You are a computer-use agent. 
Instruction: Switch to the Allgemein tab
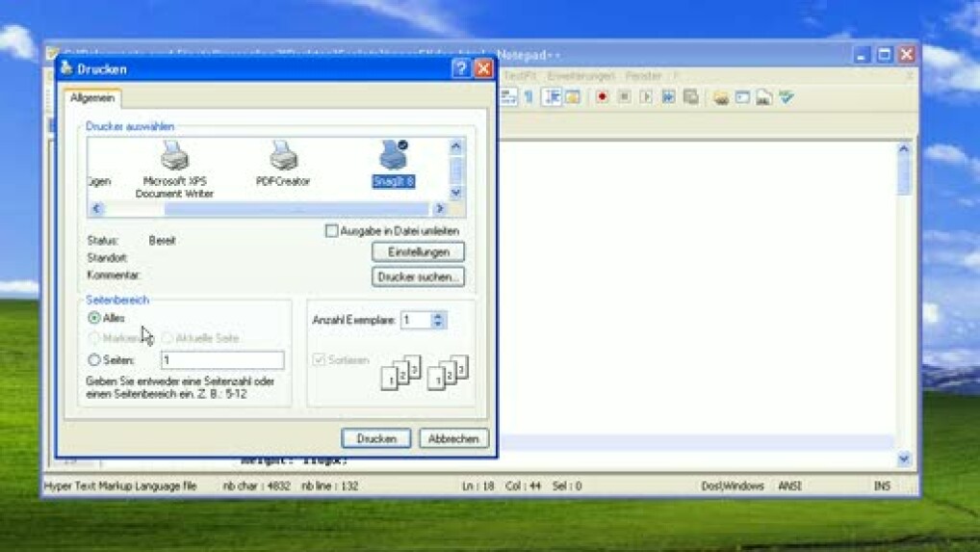tap(92, 98)
